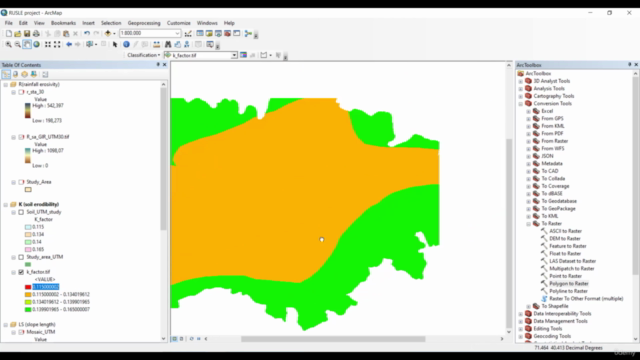Open the Edit menu
Screen dimensions: 640x360
click(x=23, y=23)
